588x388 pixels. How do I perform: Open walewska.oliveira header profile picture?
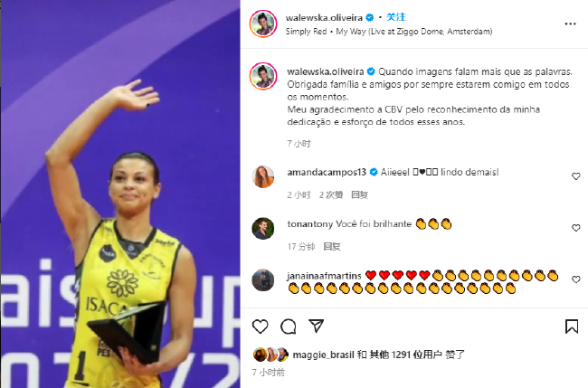(263, 24)
